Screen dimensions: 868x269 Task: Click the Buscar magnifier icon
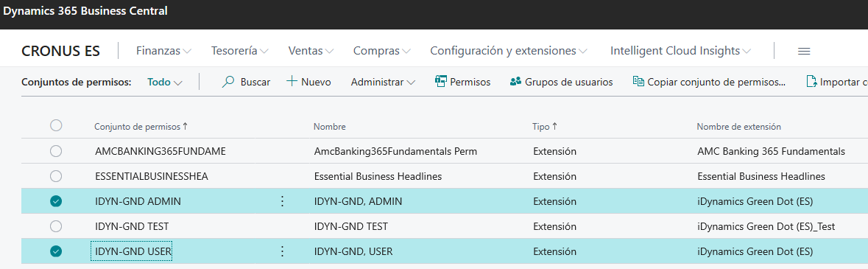pos(228,82)
